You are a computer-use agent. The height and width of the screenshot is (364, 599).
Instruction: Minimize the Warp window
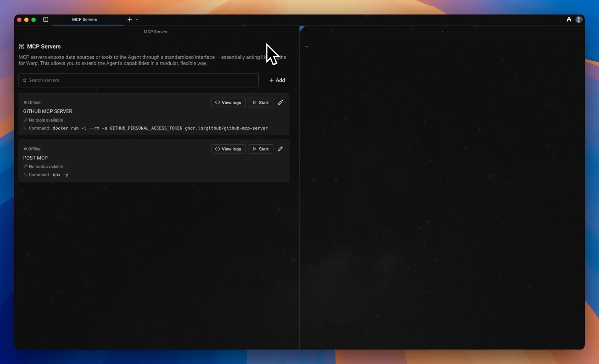pos(26,20)
